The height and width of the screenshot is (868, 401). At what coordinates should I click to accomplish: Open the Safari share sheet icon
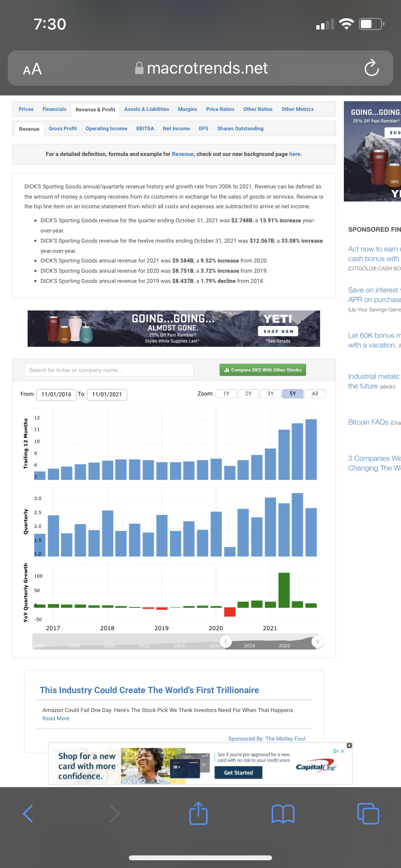198,813
